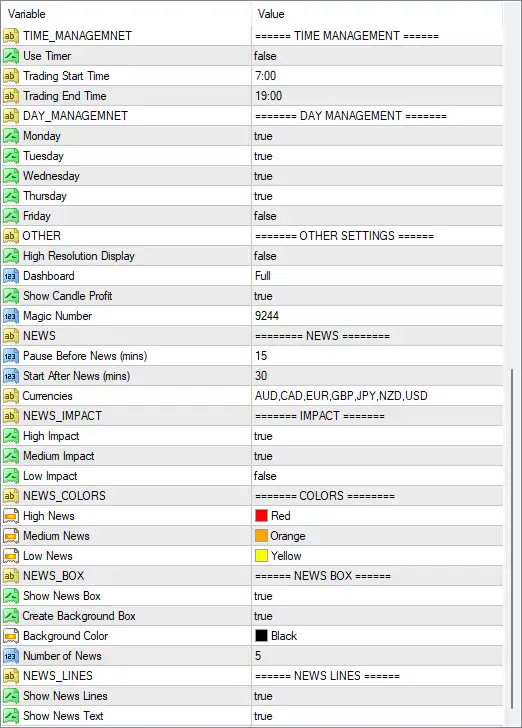Click the string icon next to Currencies

(x=11, y=396)
